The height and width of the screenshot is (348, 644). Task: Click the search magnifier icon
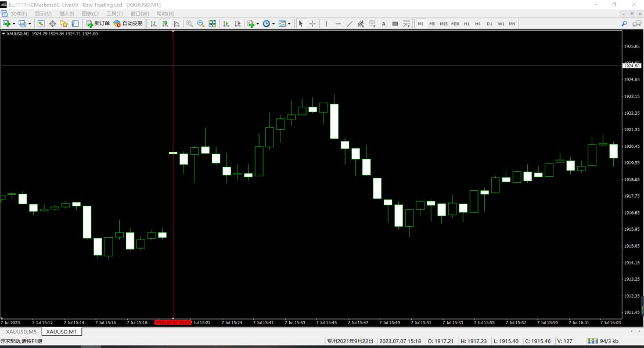pos(624,24)
